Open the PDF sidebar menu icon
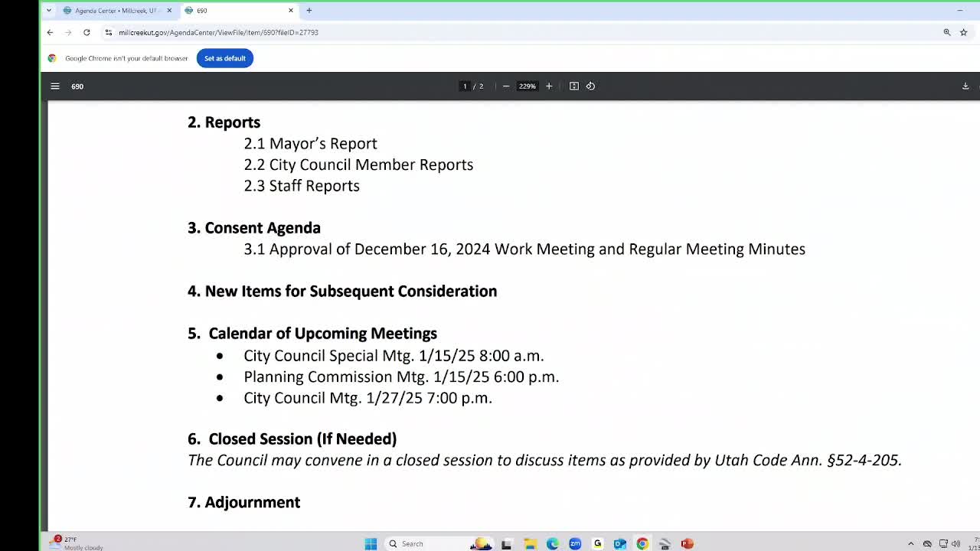Viewport: 980px width, 551px height. [x=55, y=86]
